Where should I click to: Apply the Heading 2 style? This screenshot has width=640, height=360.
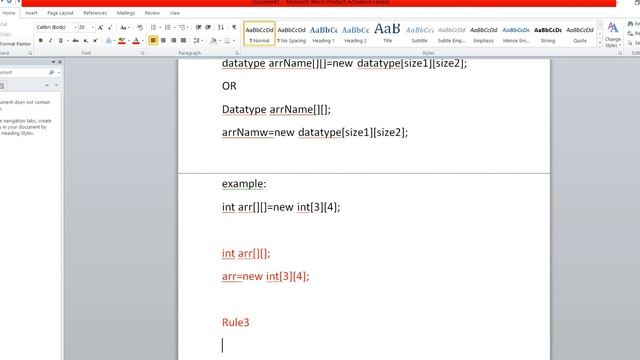(x=356, y=34)
